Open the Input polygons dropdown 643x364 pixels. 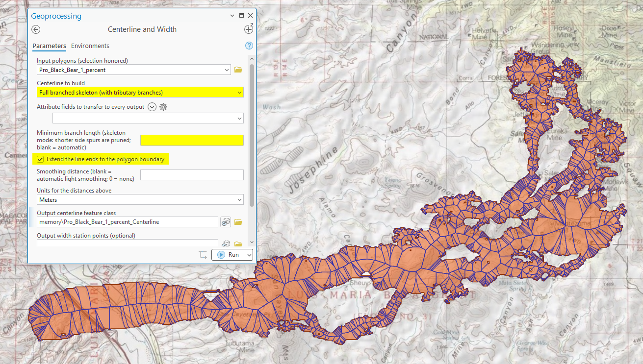(x=227, y=70)
